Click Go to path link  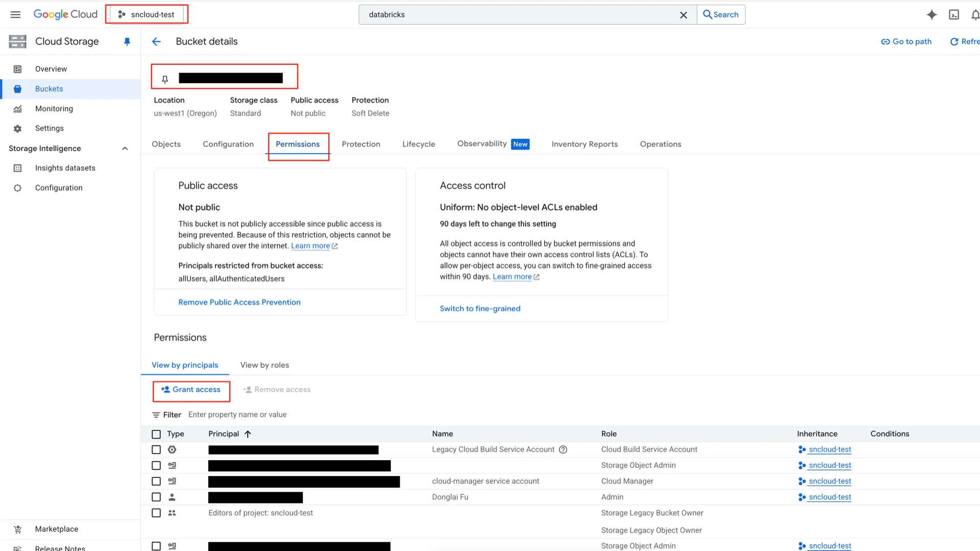coord(906,41)
